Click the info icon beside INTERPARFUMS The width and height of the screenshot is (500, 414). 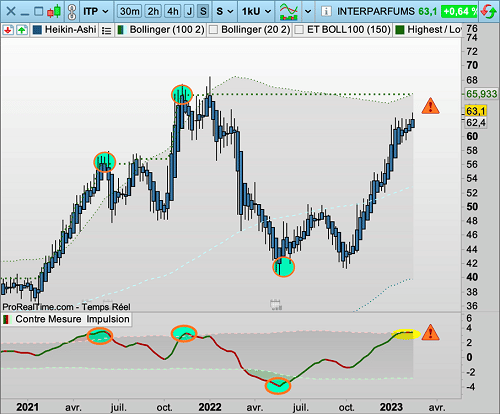pyautogui.click(x=326, y=12)
